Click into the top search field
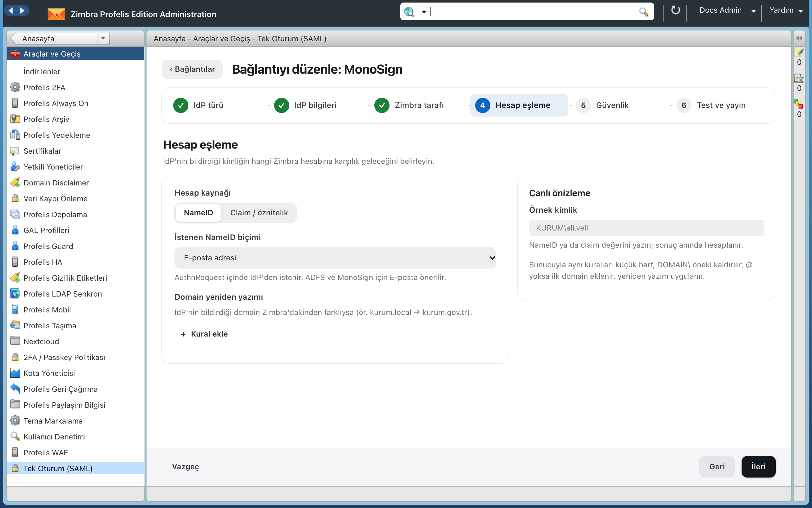This screenshot has height=508, width=812. click(534, 12)
